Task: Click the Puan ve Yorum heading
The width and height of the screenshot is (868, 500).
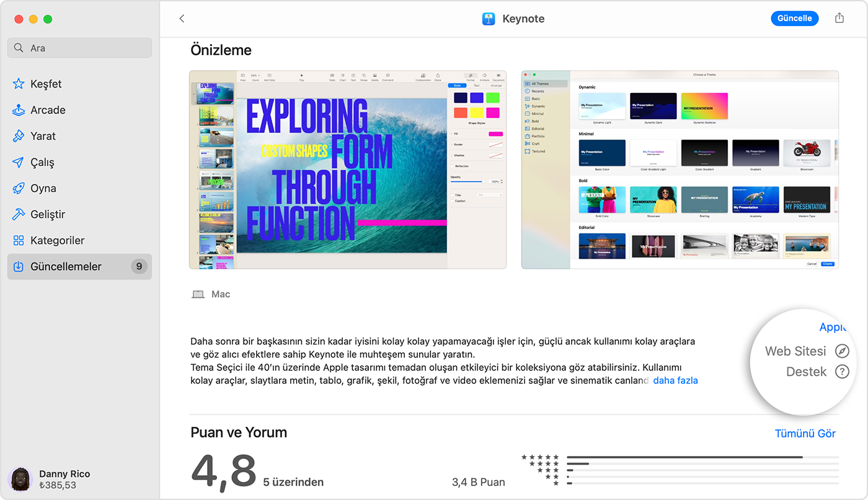Action: 239,432
